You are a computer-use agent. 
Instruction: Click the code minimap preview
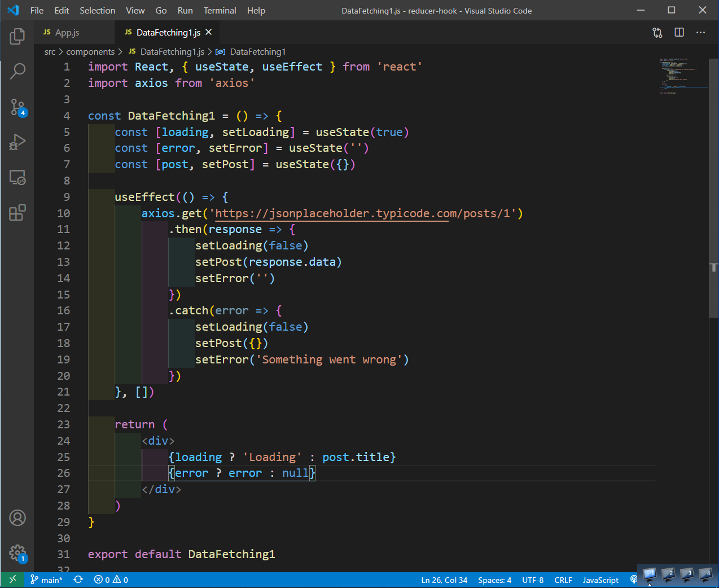(684, 76)
